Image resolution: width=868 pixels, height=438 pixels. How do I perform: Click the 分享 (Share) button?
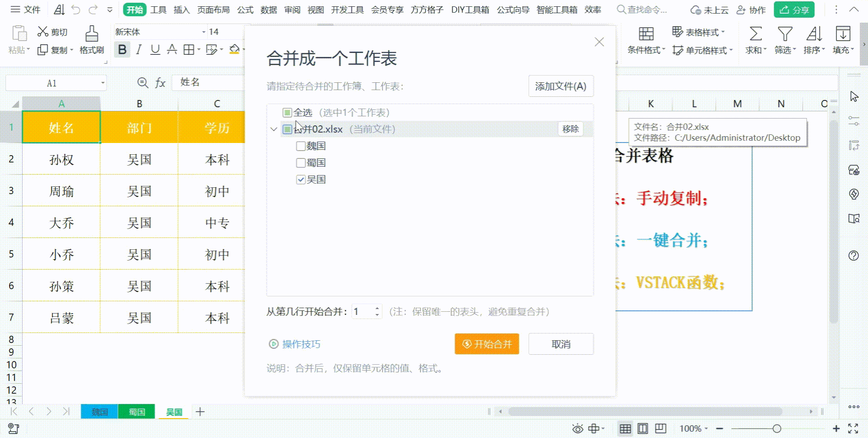794,10
